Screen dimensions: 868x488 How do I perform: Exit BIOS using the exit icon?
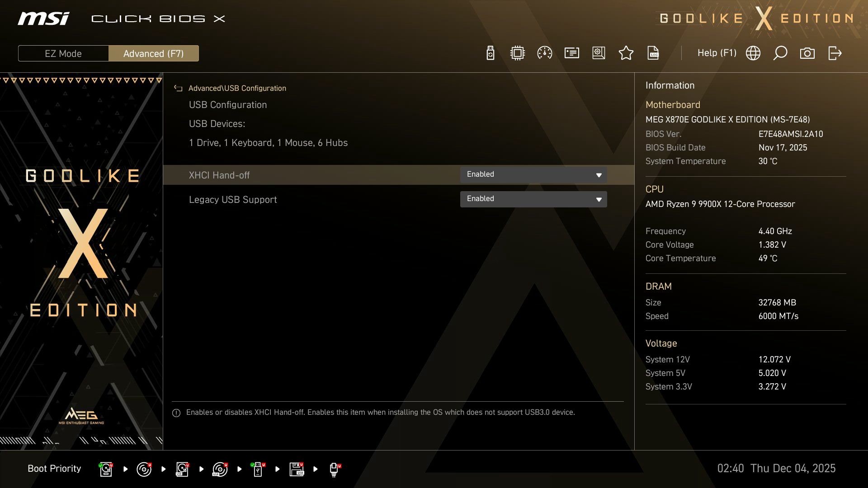point(835,53)
